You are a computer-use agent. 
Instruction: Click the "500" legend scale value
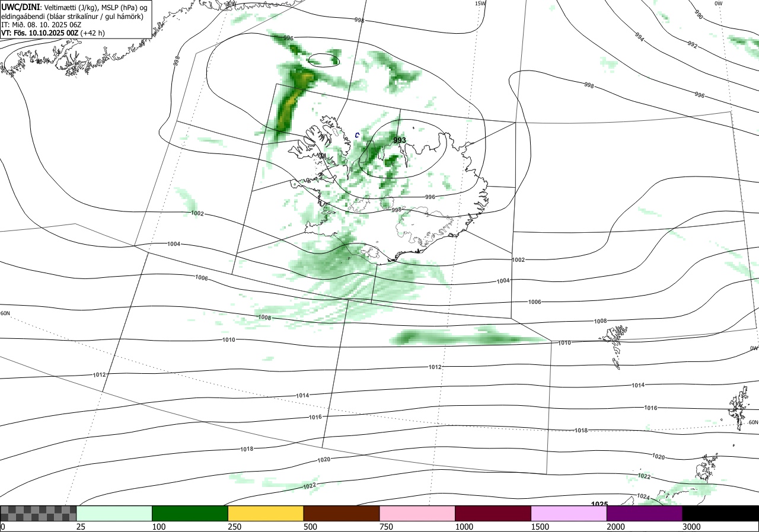(x=311, y=527)
